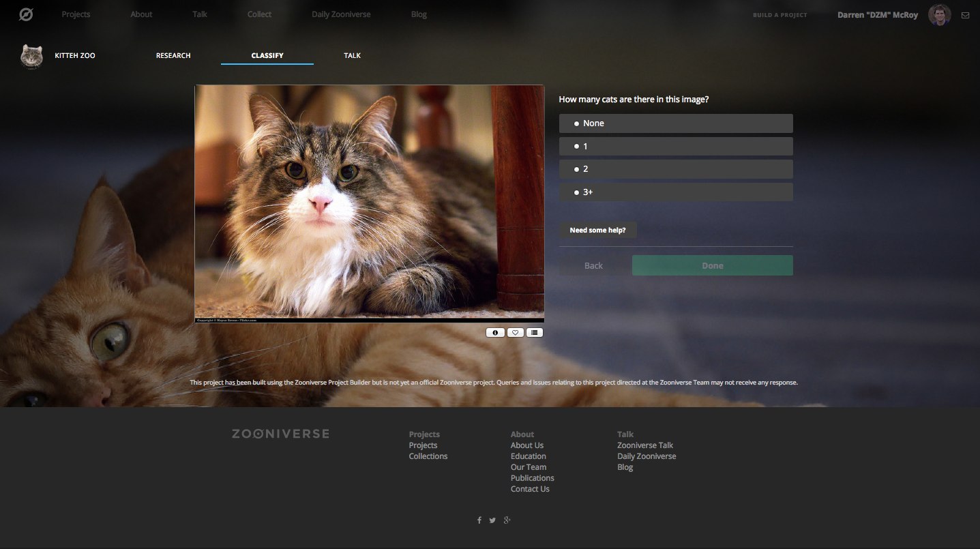Screen dimensions: 980x549
Task: Choose '1' as the cat count
Action: [x=675, y=147]
